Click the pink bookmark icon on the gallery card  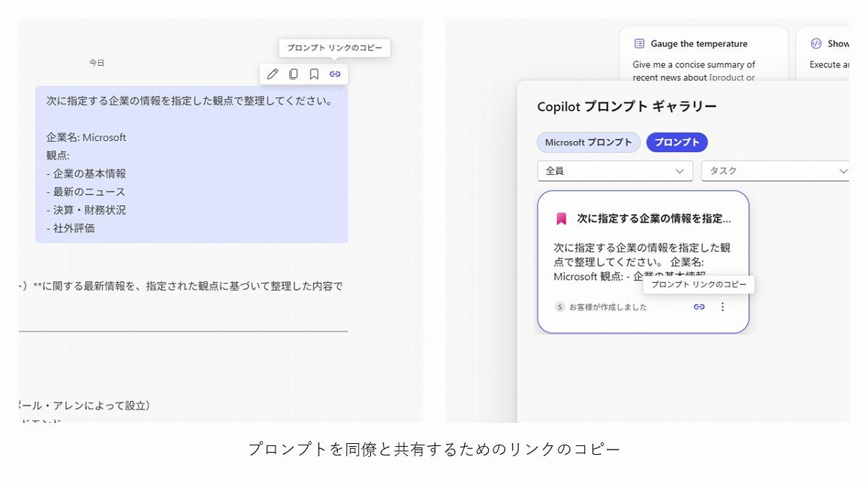[561, 218]
